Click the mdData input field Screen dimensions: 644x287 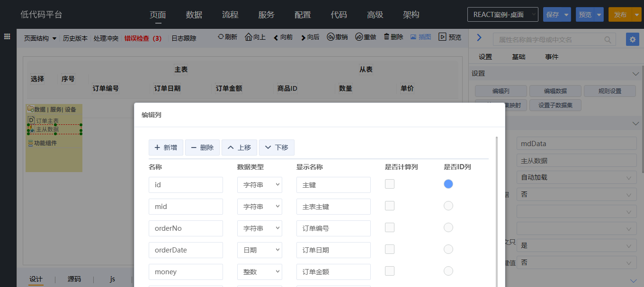click(577, 144)
